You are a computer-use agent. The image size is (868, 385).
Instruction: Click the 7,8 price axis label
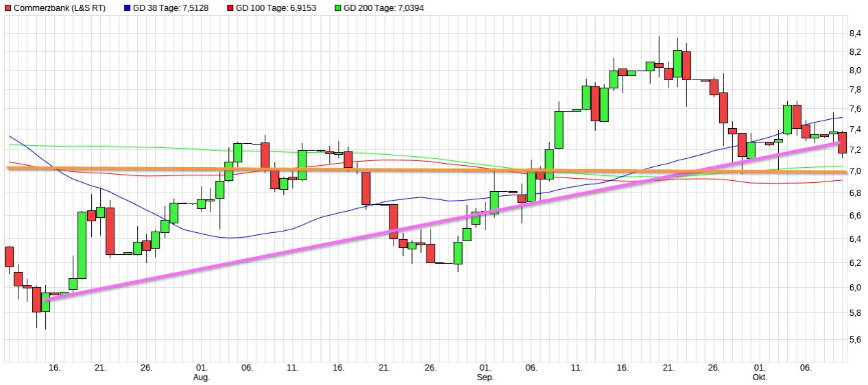(856, 90)
